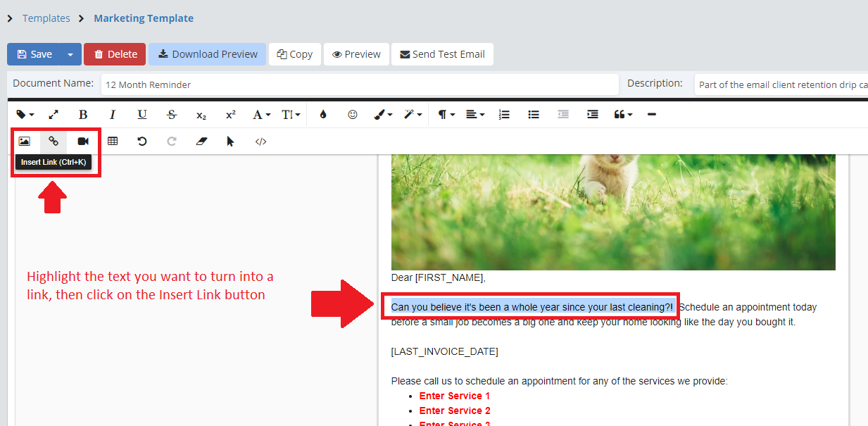Toggle fullscreen editor mode icon
Viewport: 868px width, 426px height.
click(x=54, y=115)
